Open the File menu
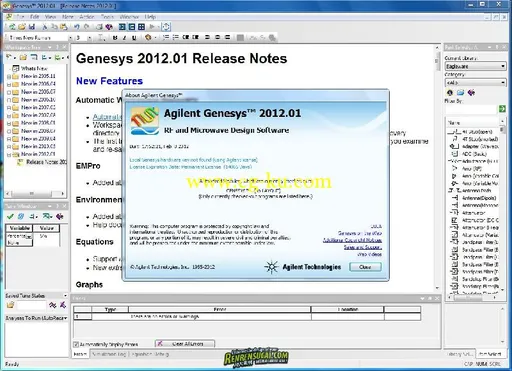Screen dimensions: 512x371 coord(20,17)
